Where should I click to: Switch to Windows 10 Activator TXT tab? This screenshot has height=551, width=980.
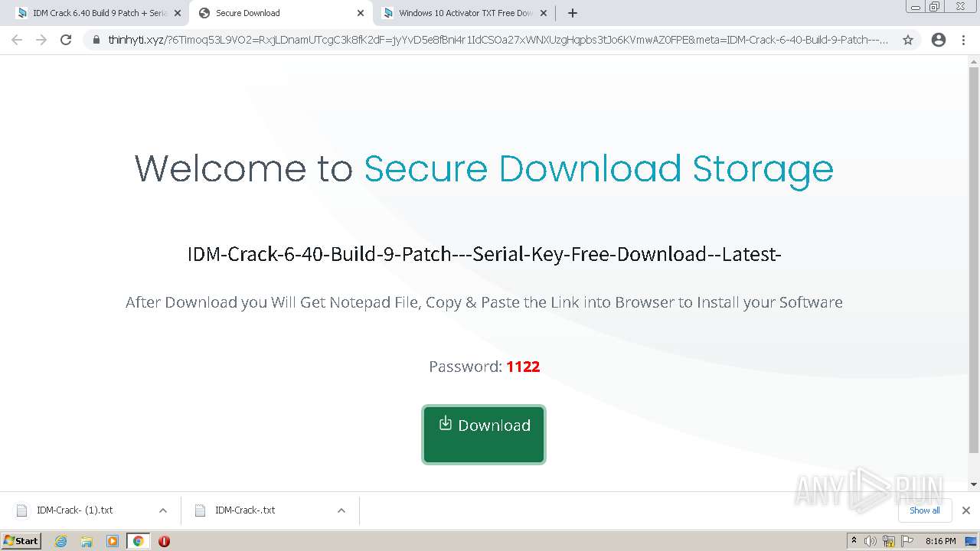(x=464, y=13)
